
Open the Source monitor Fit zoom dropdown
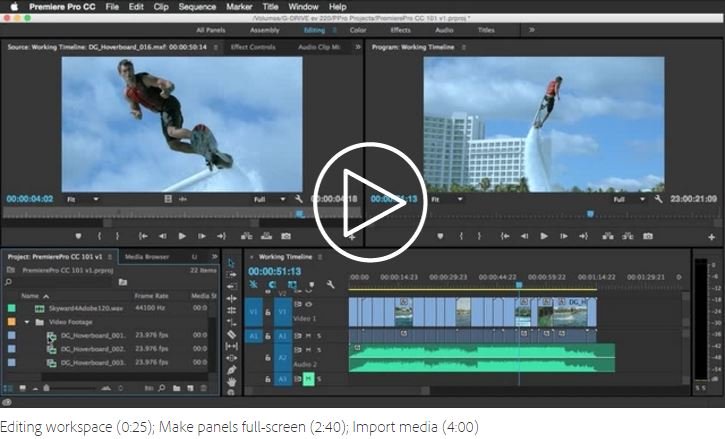[x=83, y=199]
